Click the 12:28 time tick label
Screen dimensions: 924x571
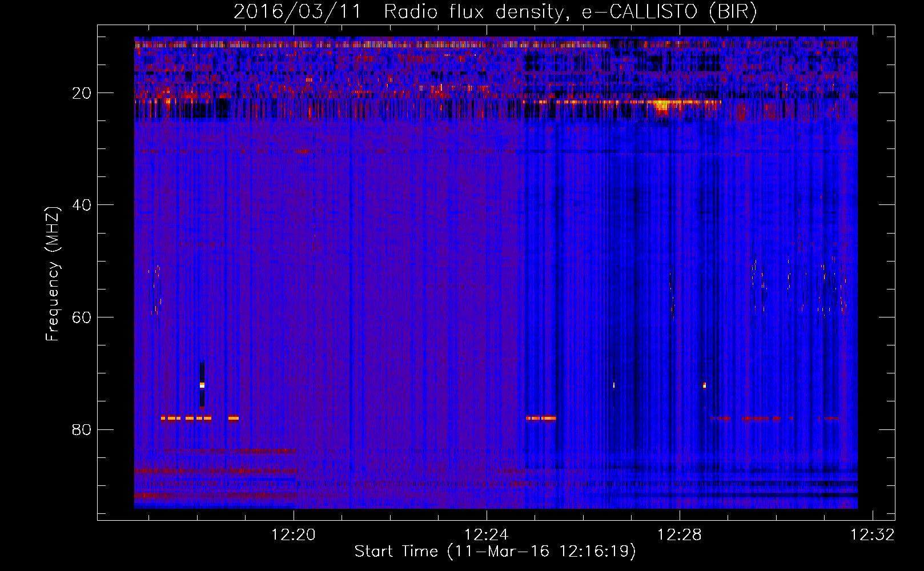[680, 534]
